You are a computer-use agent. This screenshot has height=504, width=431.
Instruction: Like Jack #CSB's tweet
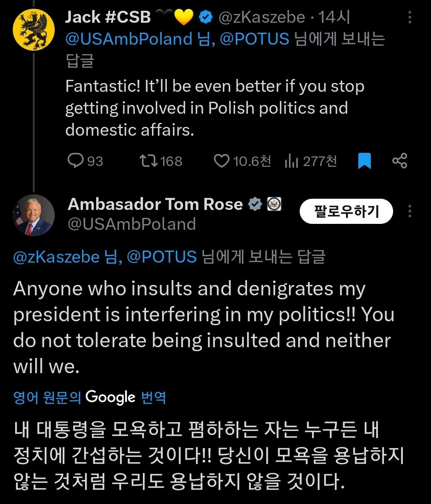click(221, 160)
